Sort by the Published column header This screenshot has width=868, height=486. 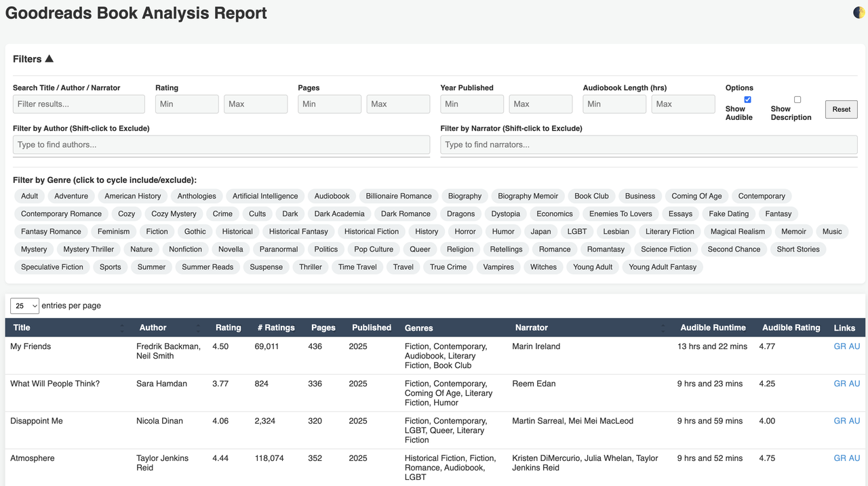[x=372, y=327]
